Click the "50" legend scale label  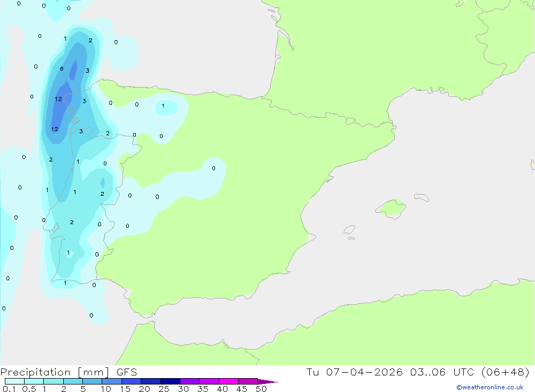[x=261, y=389]
